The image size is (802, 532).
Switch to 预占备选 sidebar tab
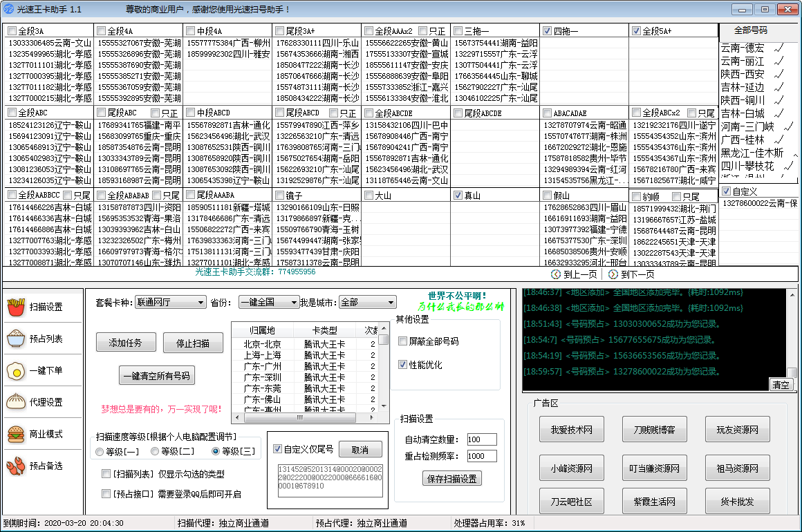[x=43, y=466]
